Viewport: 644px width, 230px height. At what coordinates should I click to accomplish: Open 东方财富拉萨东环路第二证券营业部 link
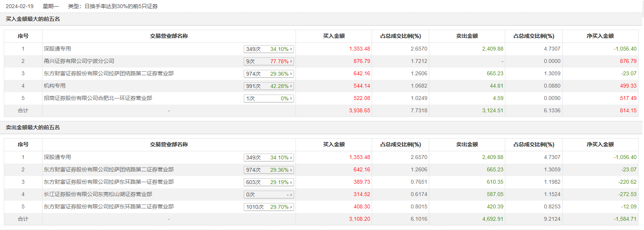tap(109, 206)
